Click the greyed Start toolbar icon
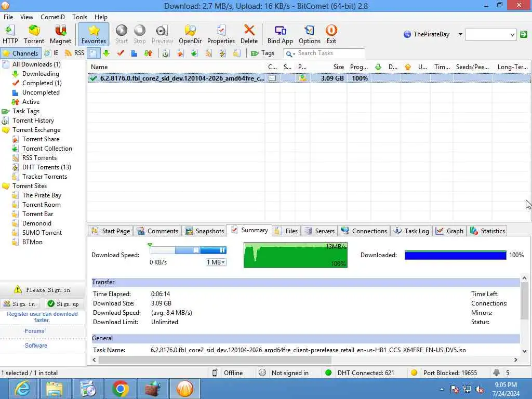 pyautogui.click(x=122, y=34)
